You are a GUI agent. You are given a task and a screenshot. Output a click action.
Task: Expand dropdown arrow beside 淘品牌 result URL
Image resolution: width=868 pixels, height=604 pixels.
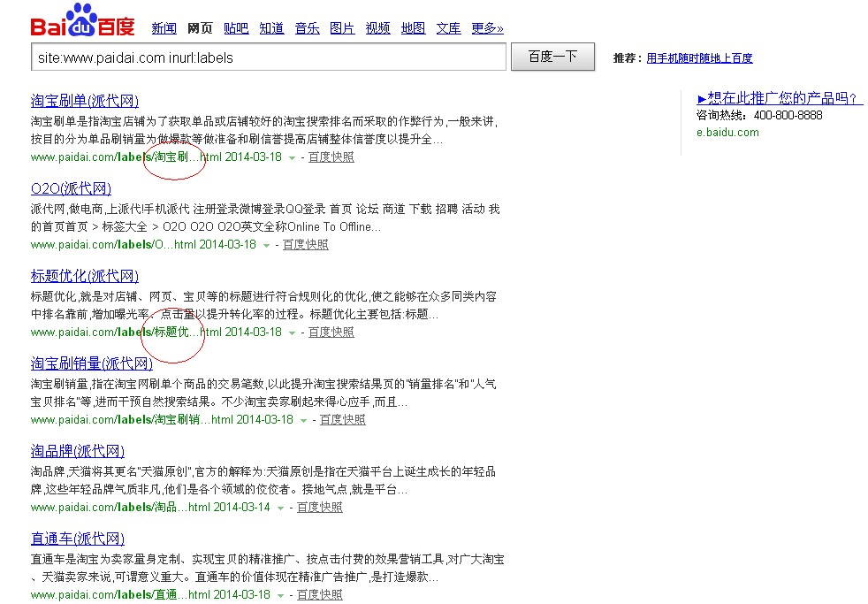tap(281, 508)
